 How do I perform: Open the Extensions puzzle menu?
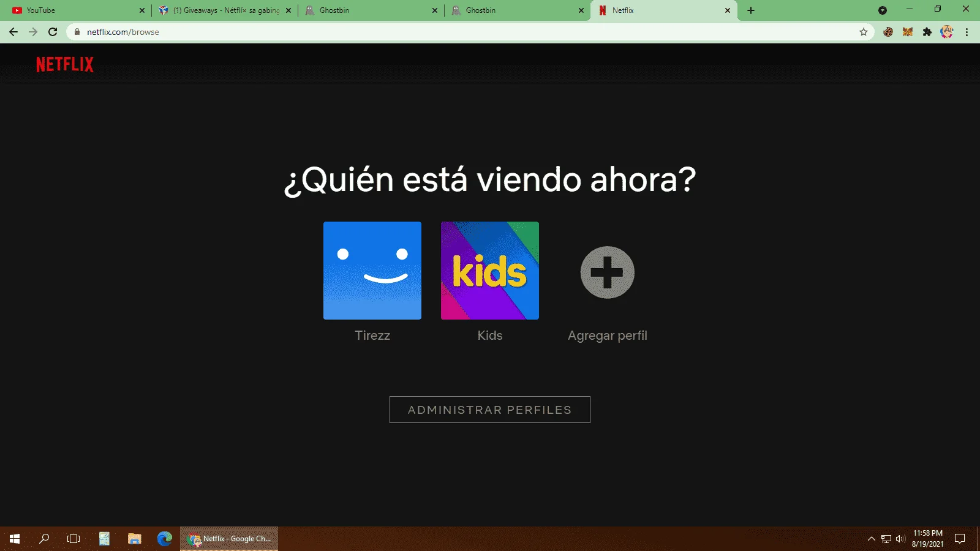point(927,32)
